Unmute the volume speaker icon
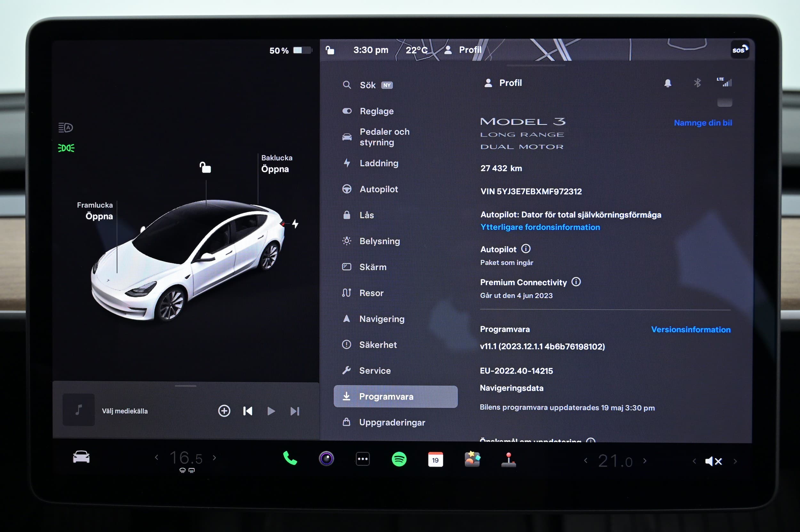Screen dimensions: 800x532 click(x=713, y=461)
